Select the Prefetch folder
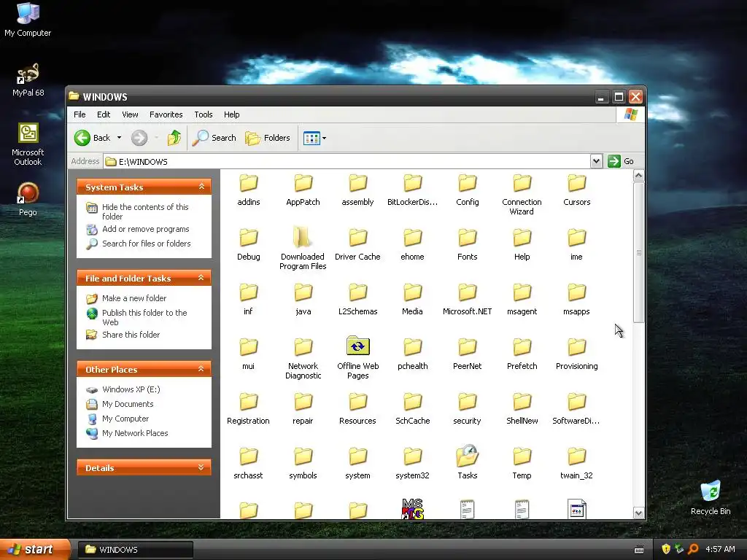The height and width of the screenshot is (560, 747). (522, 354)
